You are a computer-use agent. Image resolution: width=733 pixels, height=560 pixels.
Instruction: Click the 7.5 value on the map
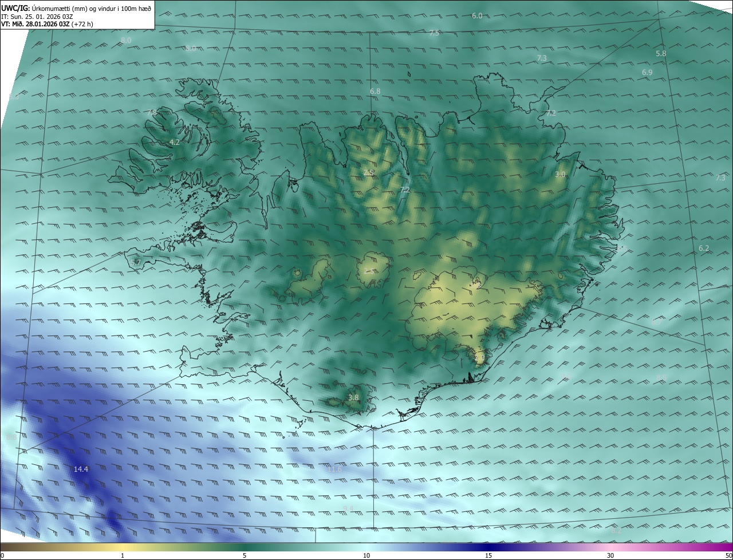coord(434,33)
